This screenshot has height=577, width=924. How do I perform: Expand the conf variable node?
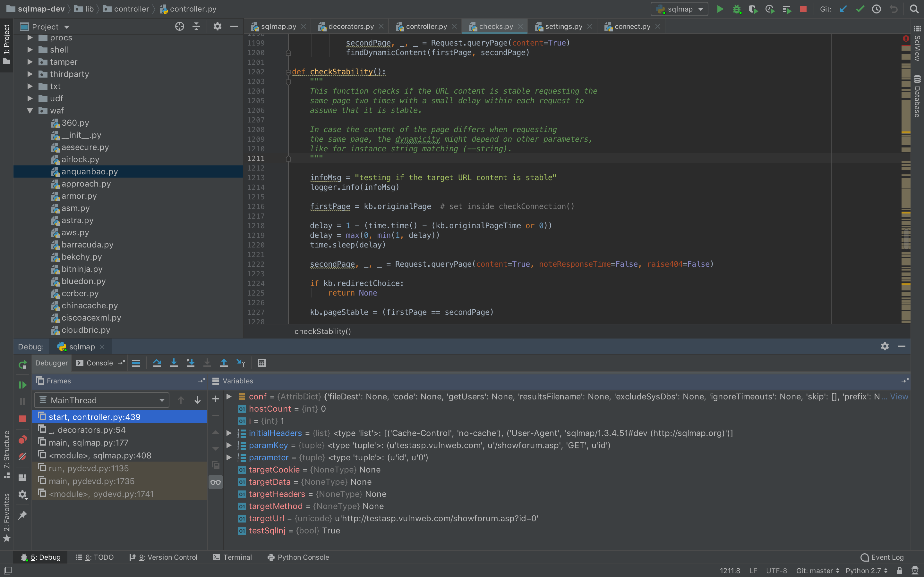[229, 397]
